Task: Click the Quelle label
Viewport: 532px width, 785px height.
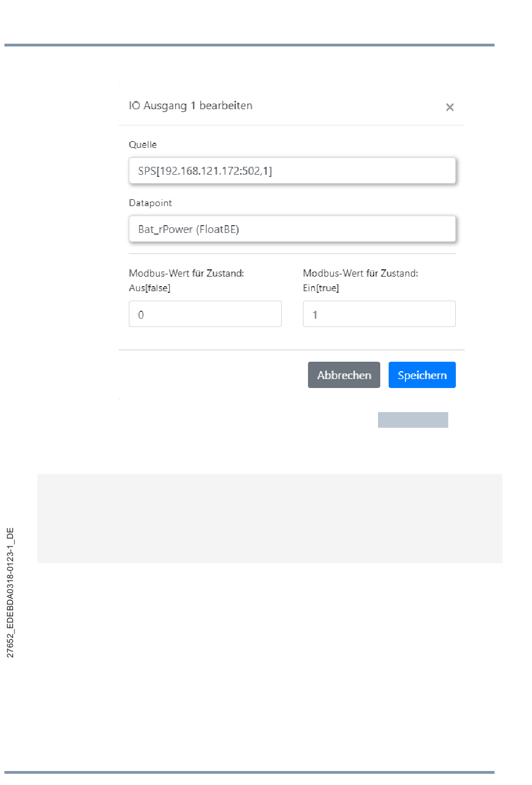Action: pyautogui.click(x=143, y=144)
